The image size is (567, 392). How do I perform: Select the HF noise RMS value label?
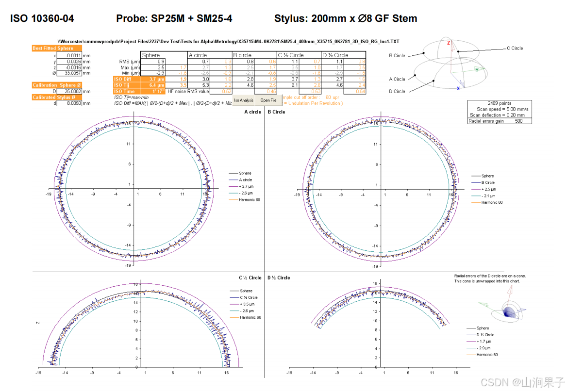coord(188,91)
